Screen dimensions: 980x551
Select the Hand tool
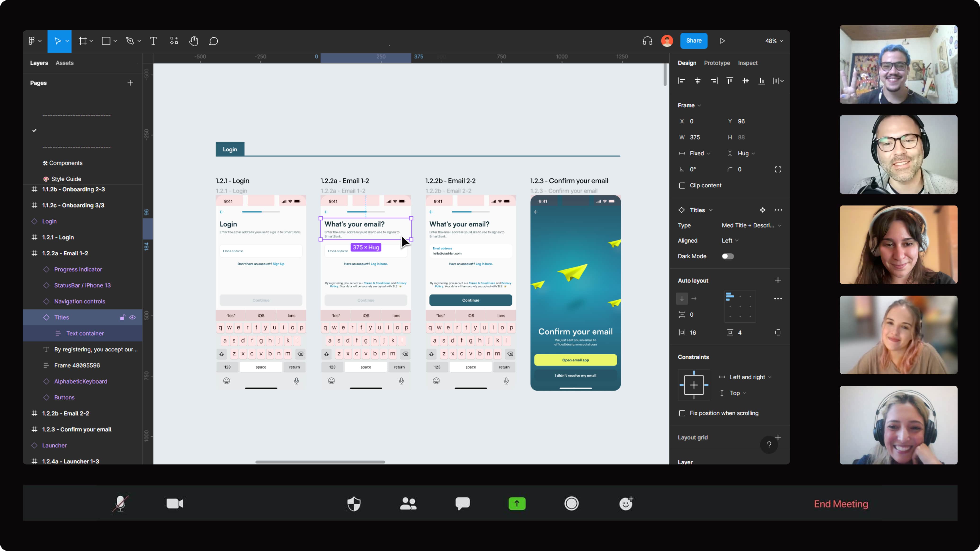(194, 41)
